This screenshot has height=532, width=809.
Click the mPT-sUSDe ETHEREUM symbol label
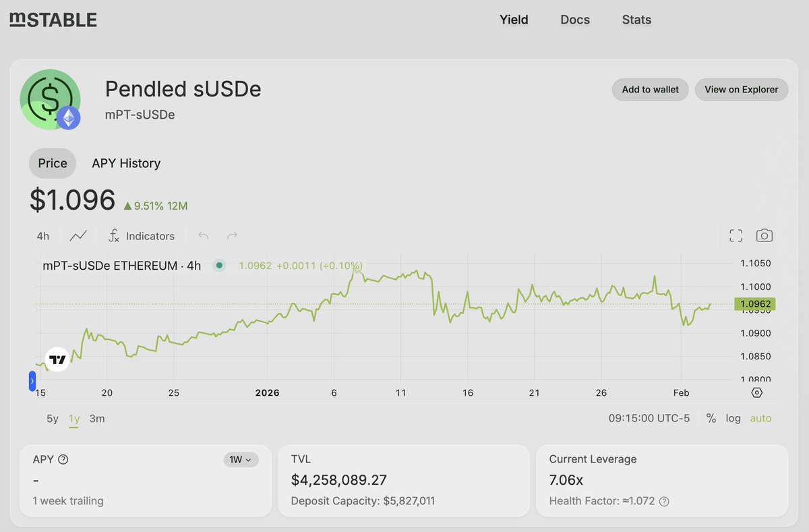(x=122, y=266)
